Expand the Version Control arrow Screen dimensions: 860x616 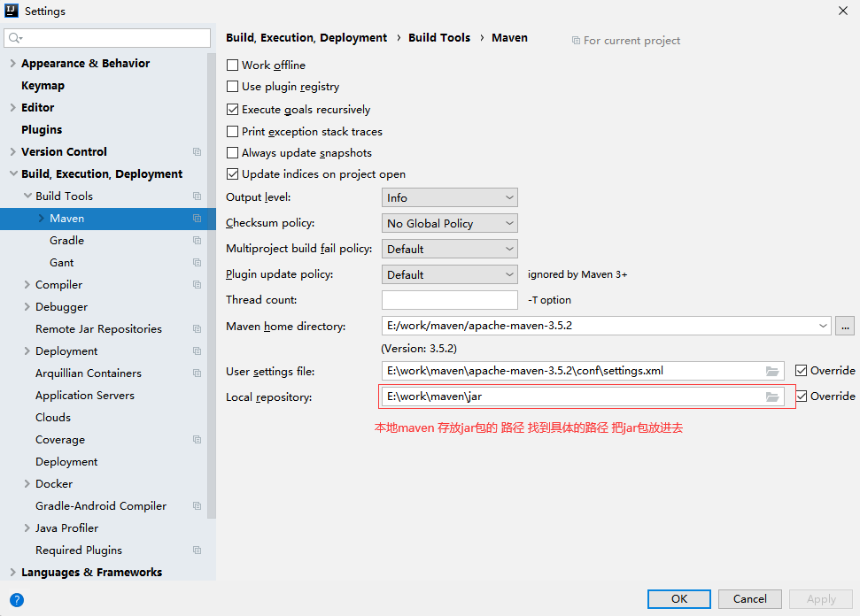pos(12,152)
